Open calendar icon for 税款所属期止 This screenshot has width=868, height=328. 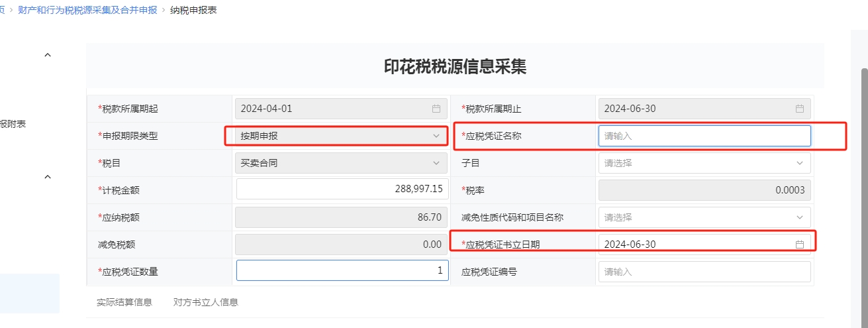tap(800, 109)
